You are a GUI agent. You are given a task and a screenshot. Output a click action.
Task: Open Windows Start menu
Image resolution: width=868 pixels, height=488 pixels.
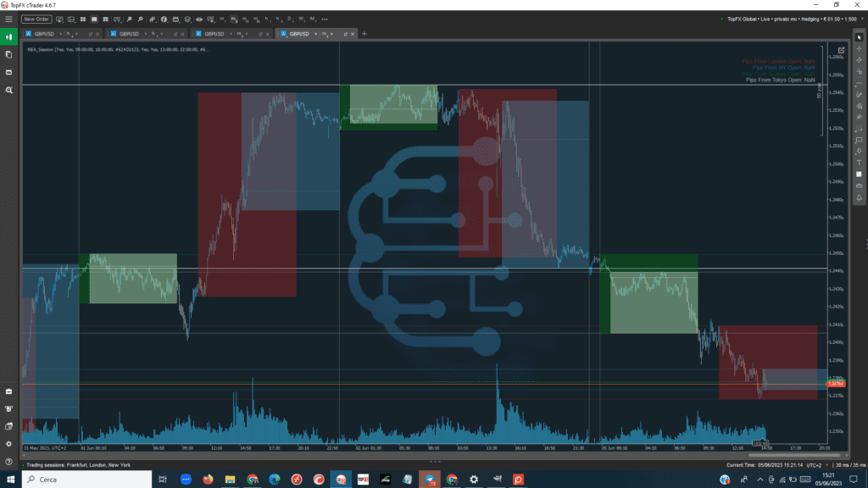(10, 480)
